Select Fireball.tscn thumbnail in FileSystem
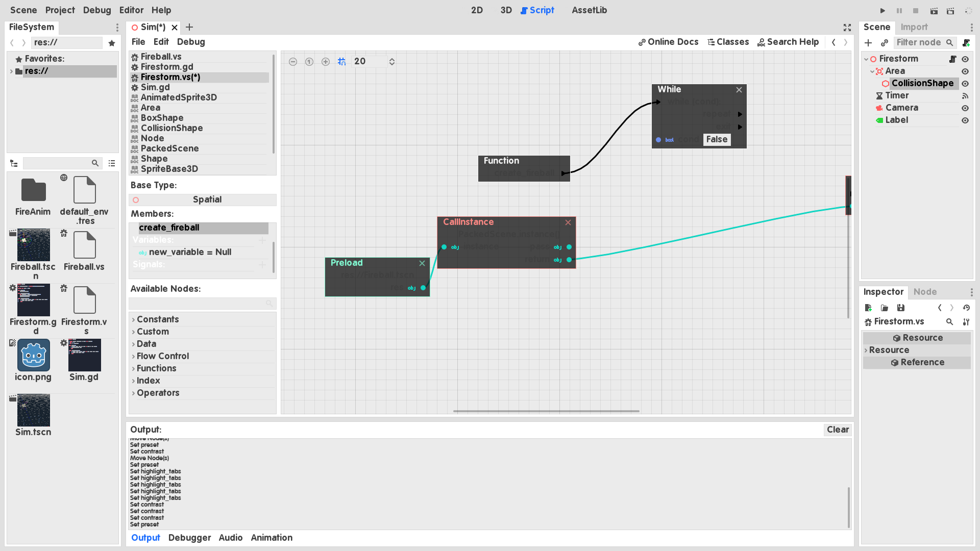This screenshot has width=980, height=551. [x=33, y=245]
